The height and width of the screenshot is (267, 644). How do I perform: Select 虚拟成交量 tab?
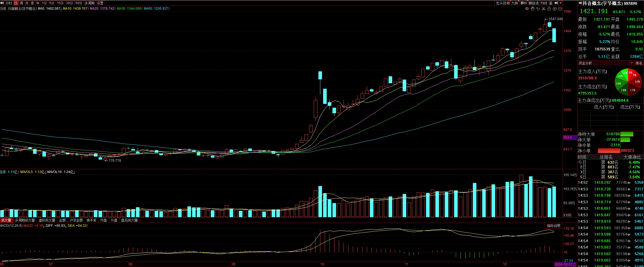pos(47,220)
